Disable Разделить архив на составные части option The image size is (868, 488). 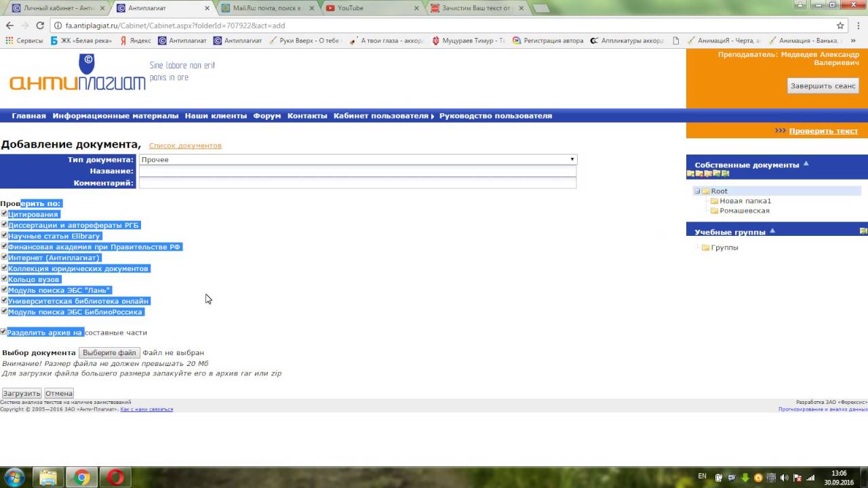pyautogui.click(x=3, y=332)
